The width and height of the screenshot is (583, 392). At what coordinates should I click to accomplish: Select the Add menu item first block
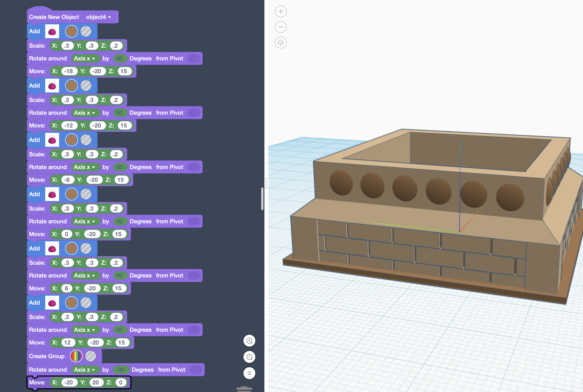pyautogui.click(x=35, y=31)
